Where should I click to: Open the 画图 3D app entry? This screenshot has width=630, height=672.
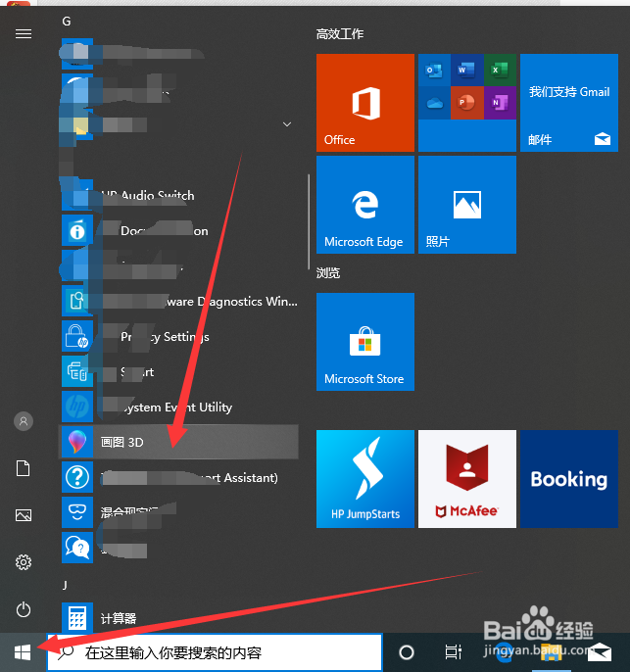[x=178, y=442]
